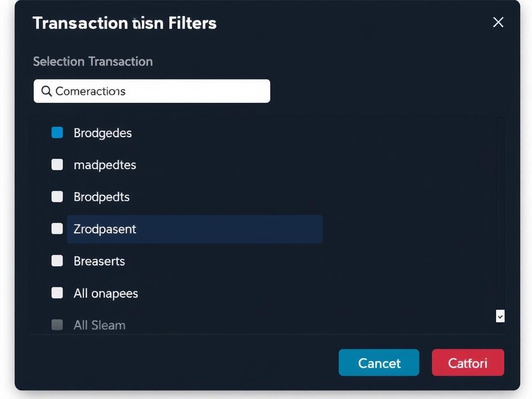Screen dimensions: 532x399
Task: Select the highlighted Zrodpasent row text
Action: [x=105, y=229]
